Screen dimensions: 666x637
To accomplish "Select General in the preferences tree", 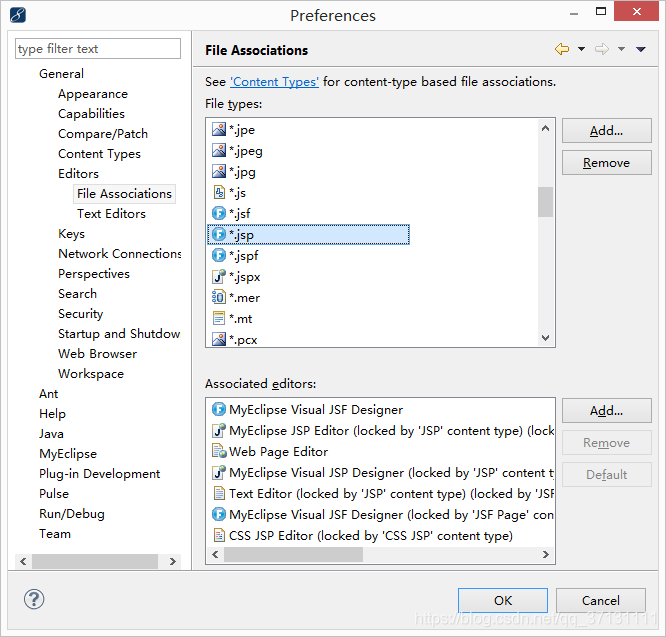I will coord(61,74).
